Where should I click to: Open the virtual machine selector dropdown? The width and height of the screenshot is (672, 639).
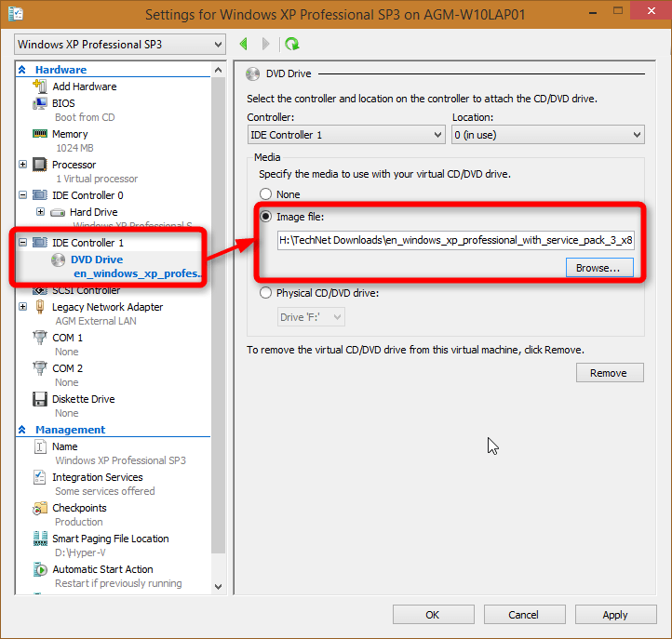pyautogui.click(x=120, y=45)
